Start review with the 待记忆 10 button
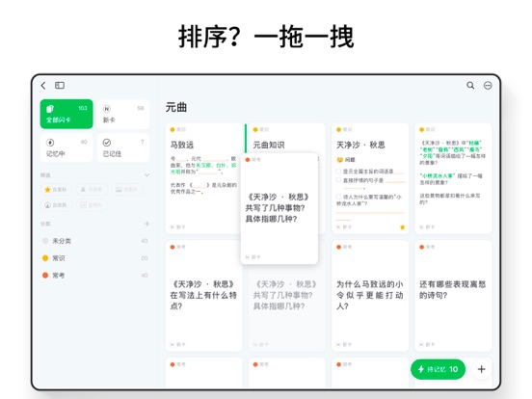Viewport: 532px width, 399px height. 438,369
